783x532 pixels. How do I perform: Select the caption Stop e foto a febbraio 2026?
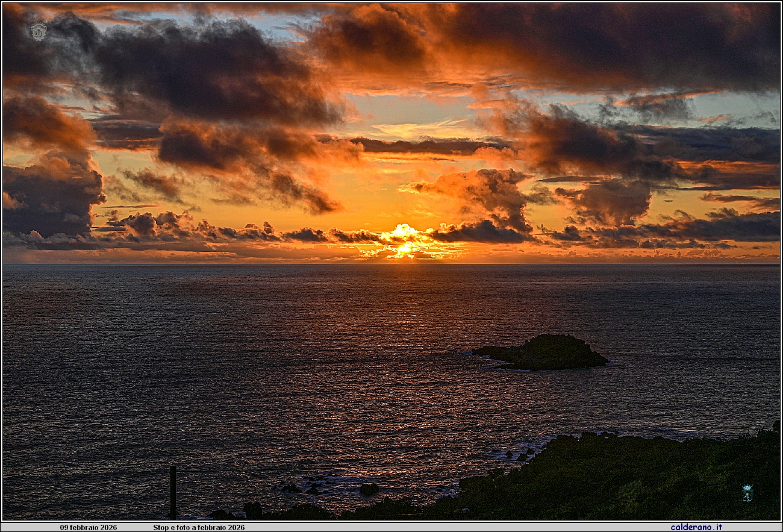[199, 527]
